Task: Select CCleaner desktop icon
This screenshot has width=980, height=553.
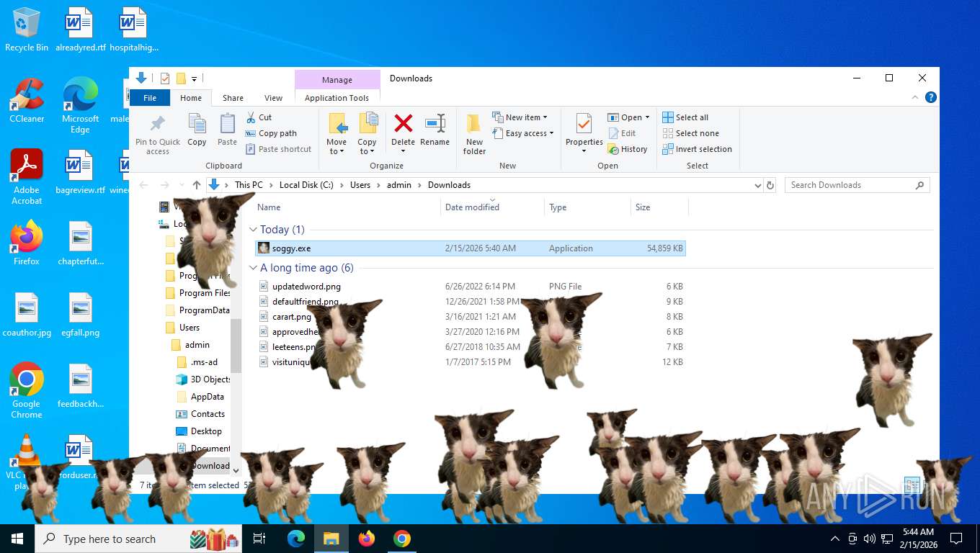Action: (27, 100)
